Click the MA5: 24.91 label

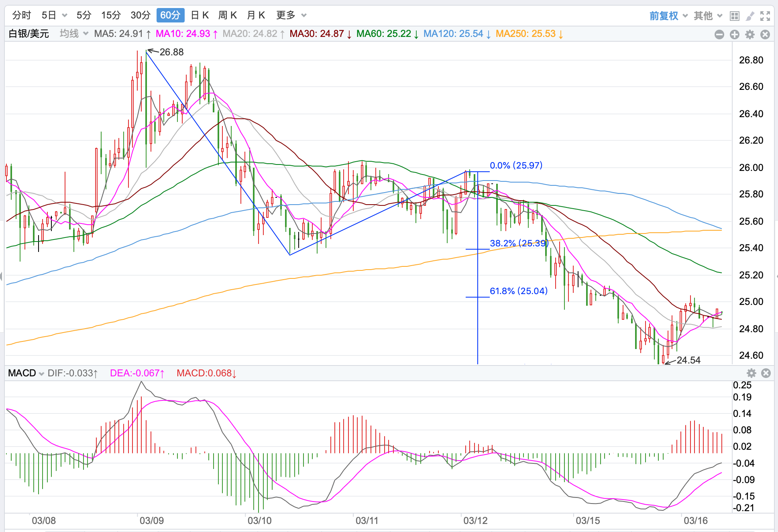122,34
